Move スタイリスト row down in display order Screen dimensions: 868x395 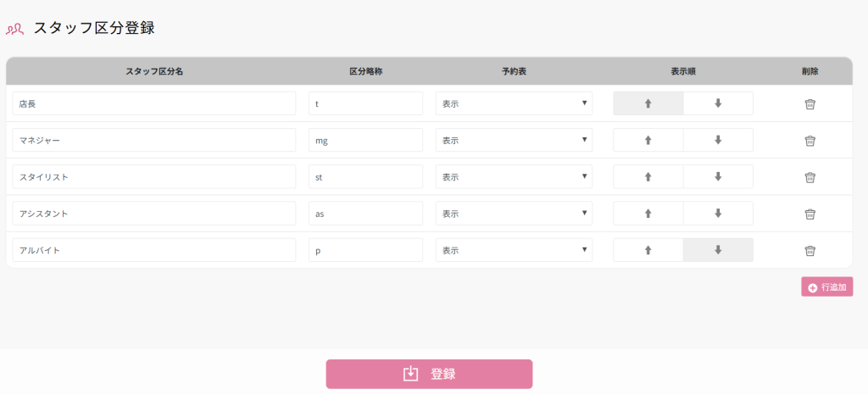(x=718, y=177)
